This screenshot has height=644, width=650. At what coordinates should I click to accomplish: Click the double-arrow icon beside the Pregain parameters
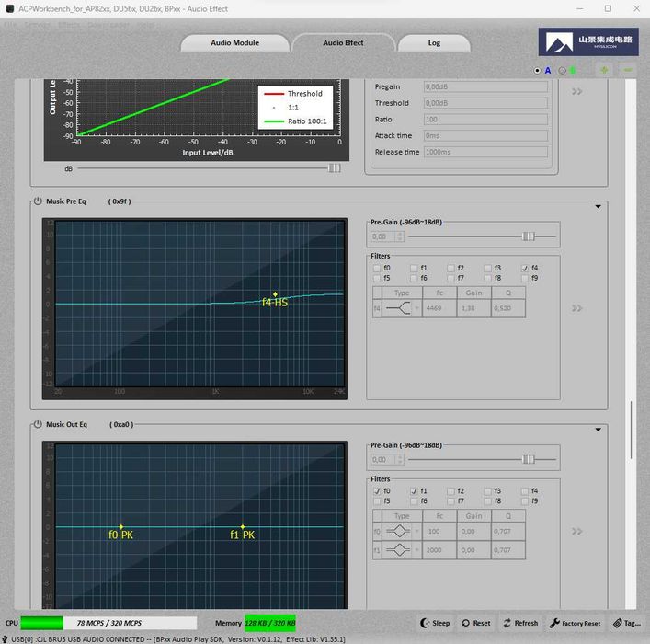pyautogui.click(x=576, y=91)
